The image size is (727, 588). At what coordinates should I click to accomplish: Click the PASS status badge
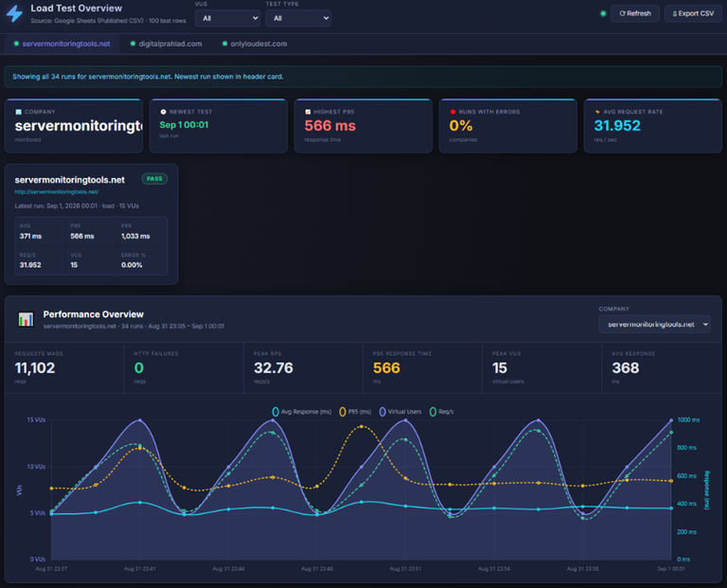[154, 179]
